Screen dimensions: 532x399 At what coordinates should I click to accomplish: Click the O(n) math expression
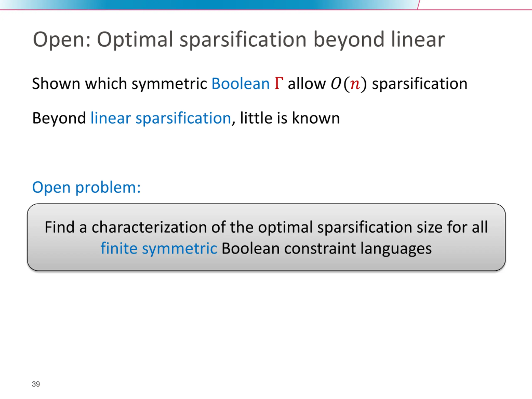click(x=349, y=84)
